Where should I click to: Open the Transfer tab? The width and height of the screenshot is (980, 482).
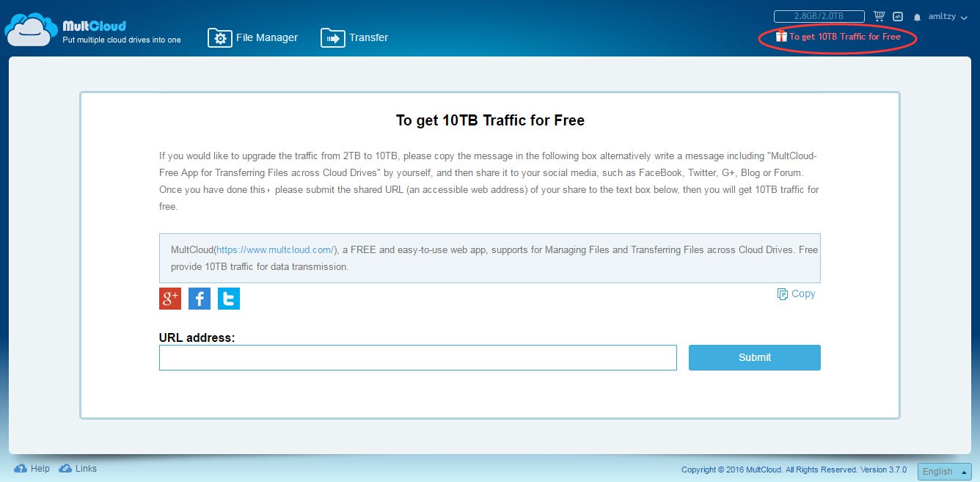(354, 37)
